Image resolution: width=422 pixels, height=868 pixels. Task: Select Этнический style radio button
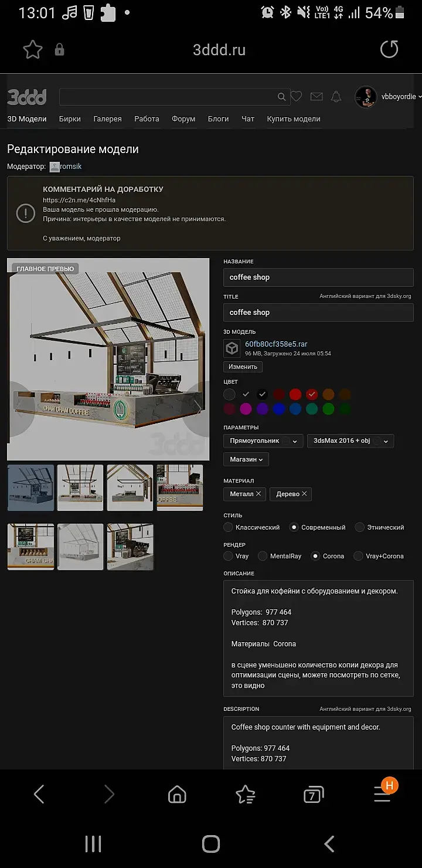pos(360,527)
